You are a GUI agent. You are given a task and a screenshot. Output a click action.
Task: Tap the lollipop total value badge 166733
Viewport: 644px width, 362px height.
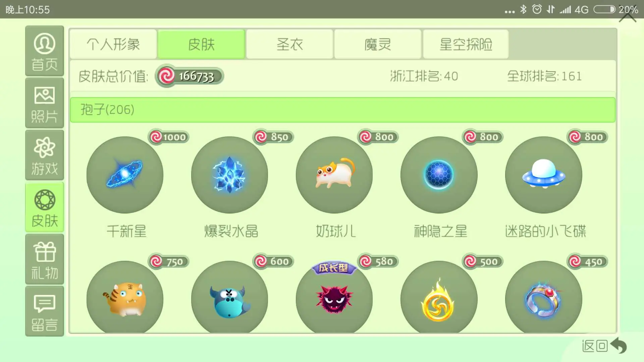point(190,76)
